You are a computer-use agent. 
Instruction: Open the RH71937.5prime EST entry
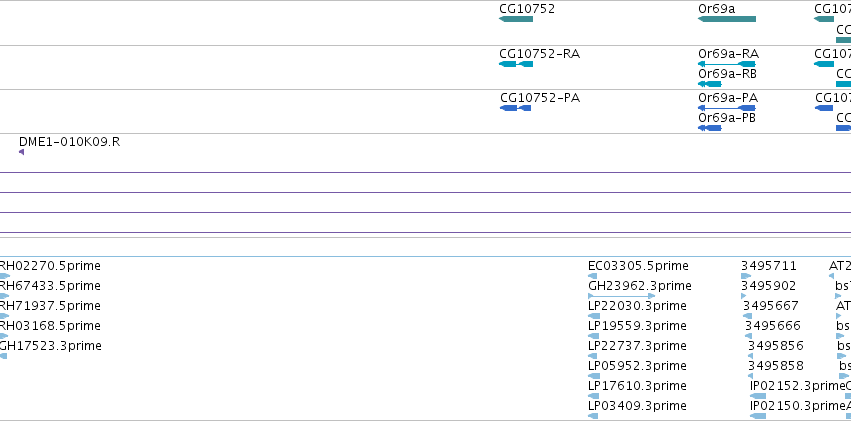pos(49,306)
